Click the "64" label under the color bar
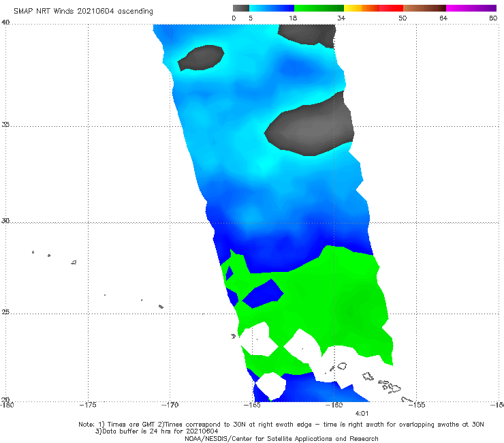504x443 pixels. [x=443, y=18]
